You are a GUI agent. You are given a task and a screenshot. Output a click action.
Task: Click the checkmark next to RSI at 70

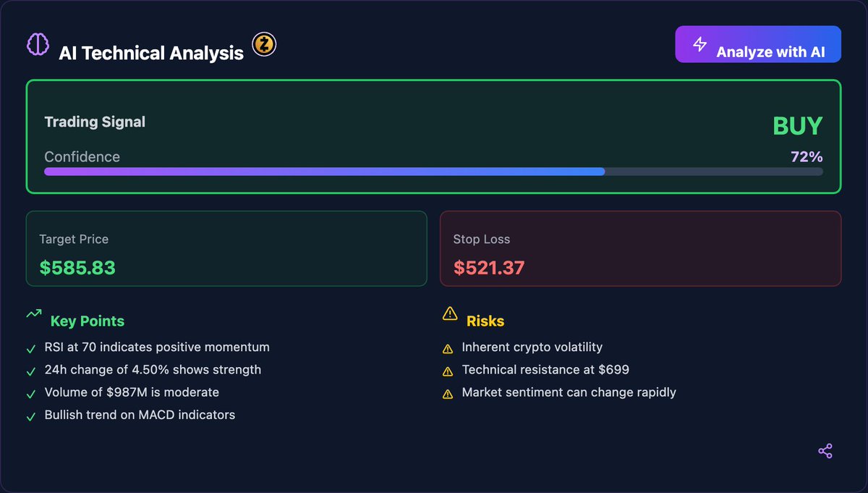(31, 349)
